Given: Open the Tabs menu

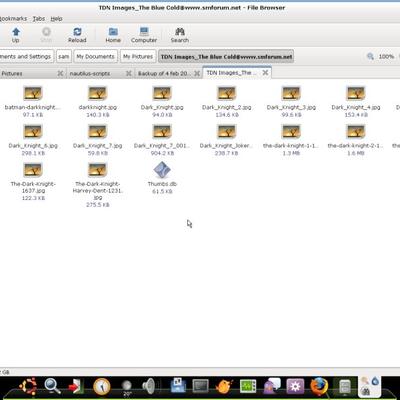Looking at the screenshot, I should pyautogui.click(x=39, y=19).
